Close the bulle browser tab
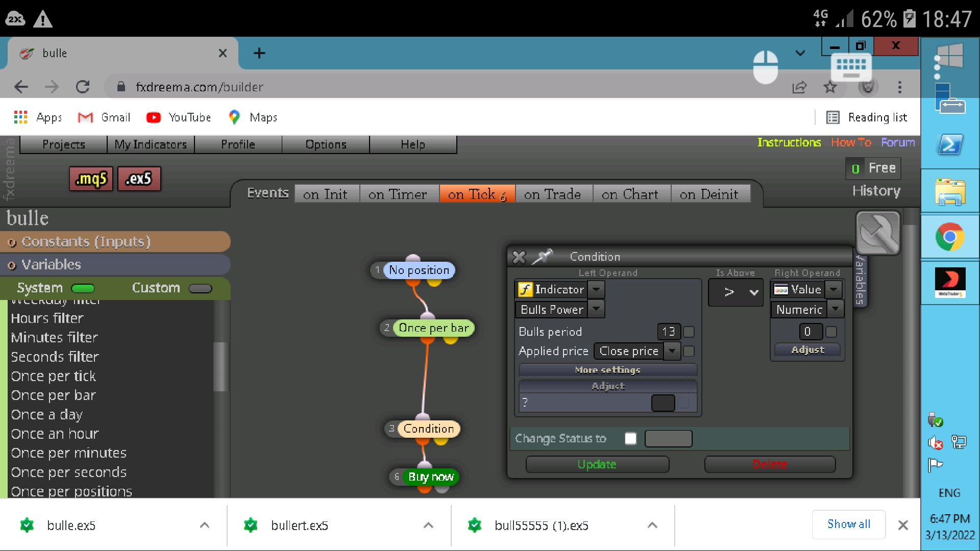Image resolution: width=980 pixels, height=551 pixels. pyautogui.click(x=223, y=53)
